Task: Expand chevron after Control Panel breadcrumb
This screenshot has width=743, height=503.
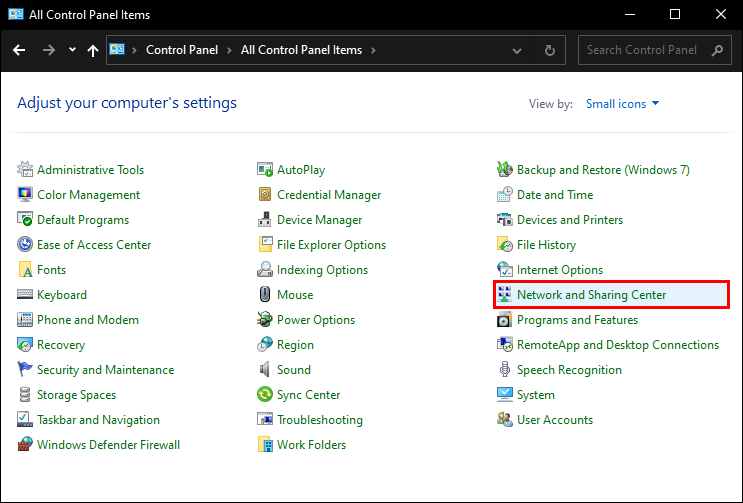Action: click(x=229, y=50)
